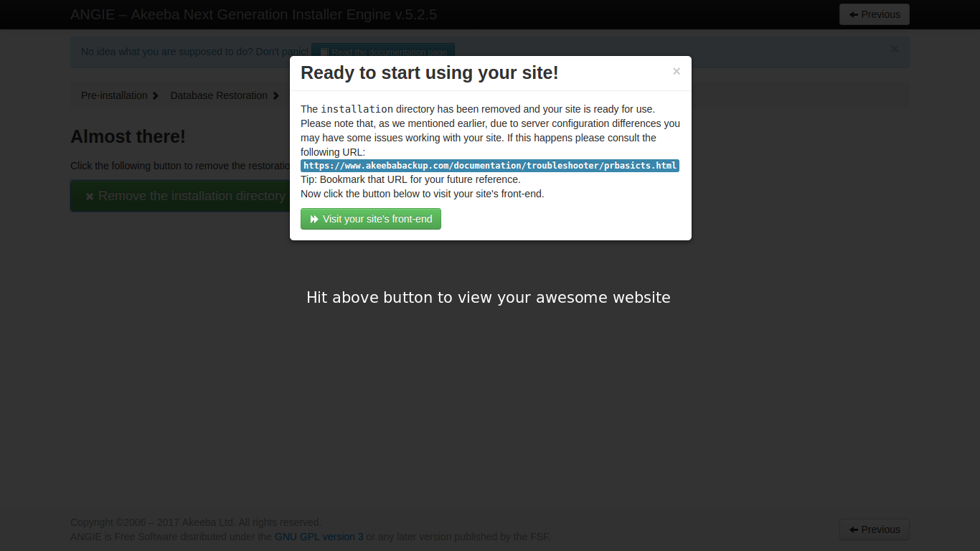
Task: Click Remove the installation directory button
Action: point(180,196)
